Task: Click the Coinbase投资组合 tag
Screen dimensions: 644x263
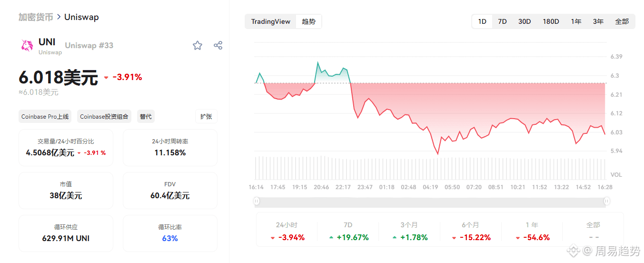Action: (x=104, y=116)
